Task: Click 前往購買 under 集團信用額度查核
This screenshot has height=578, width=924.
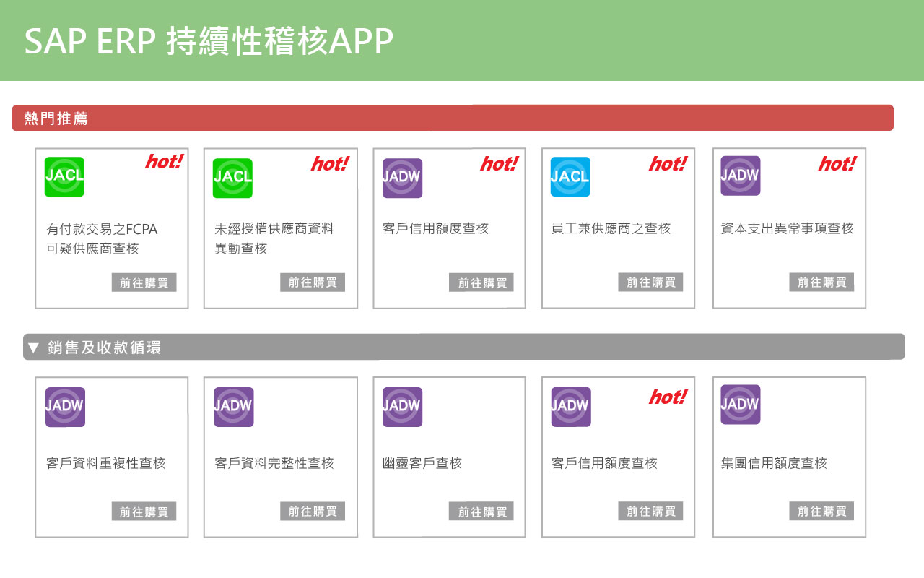Action: coord(821,511)
